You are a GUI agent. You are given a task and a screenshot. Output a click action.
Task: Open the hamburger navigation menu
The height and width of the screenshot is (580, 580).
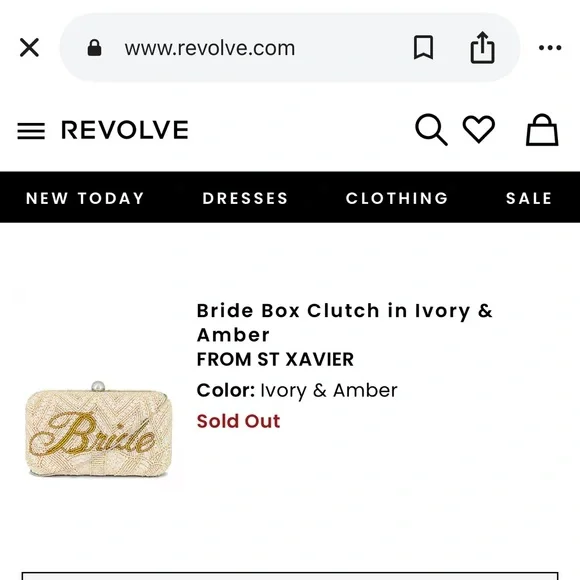click(x=31, y=131)
